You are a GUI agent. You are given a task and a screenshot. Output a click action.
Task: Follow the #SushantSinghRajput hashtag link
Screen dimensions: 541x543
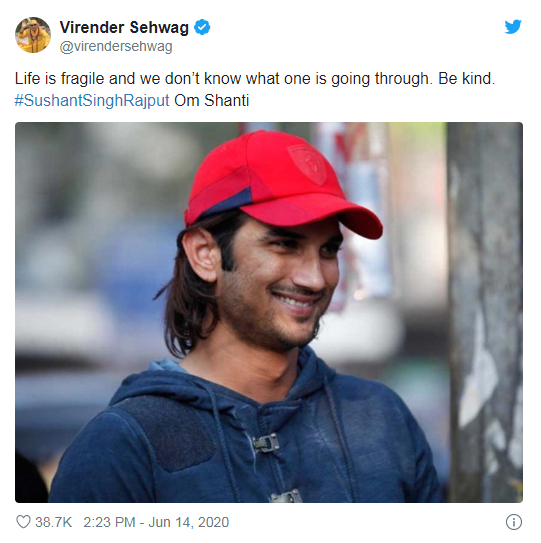click(92, 101)
